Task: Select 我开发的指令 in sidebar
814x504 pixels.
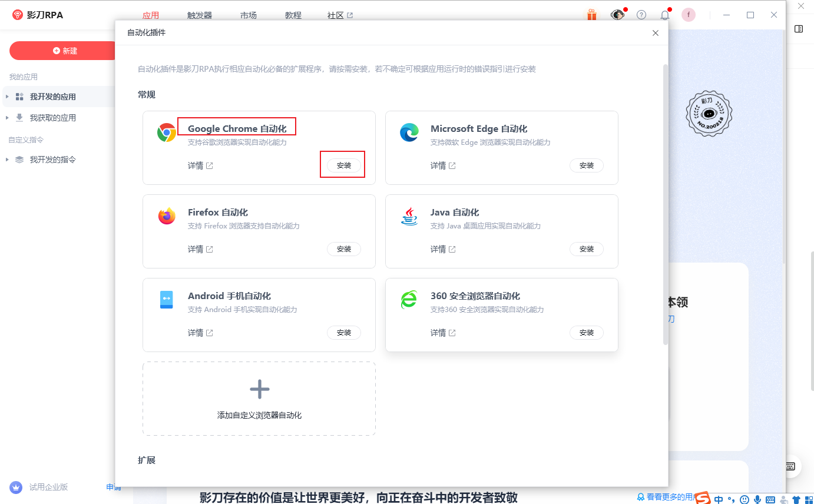Action: click(59, 160)
